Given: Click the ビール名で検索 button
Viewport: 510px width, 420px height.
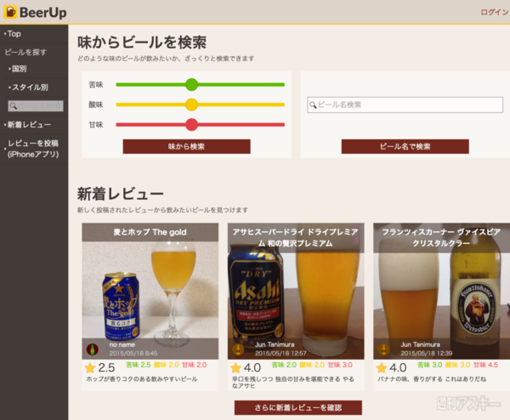Looking at the screenshot, I should pyautogui.click(x=405, y=146).
